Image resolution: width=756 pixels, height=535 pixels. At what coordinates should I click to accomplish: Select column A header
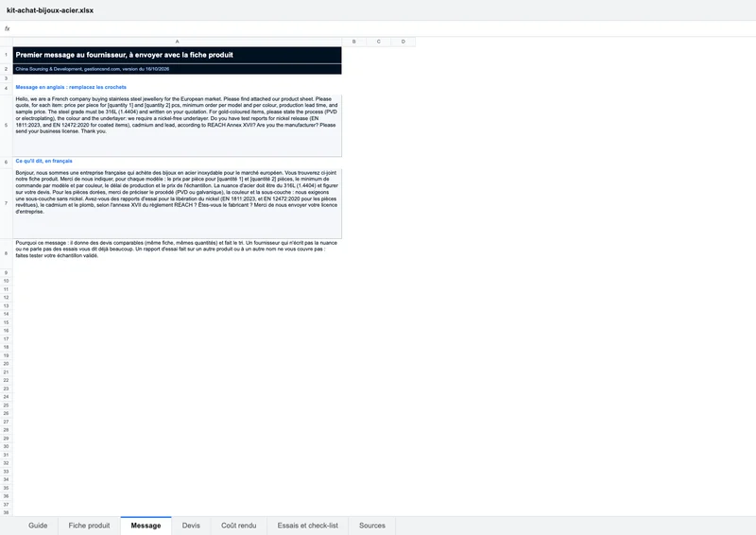click(177, 42)
